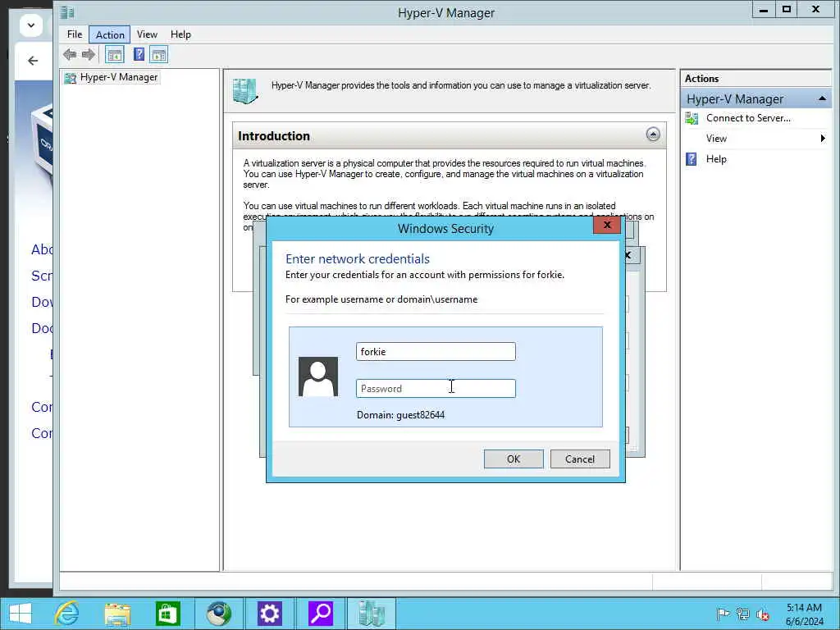Click the Domain: guest82644 text
840x630 pixels.
pyautogui.click(x=400, y=415)
